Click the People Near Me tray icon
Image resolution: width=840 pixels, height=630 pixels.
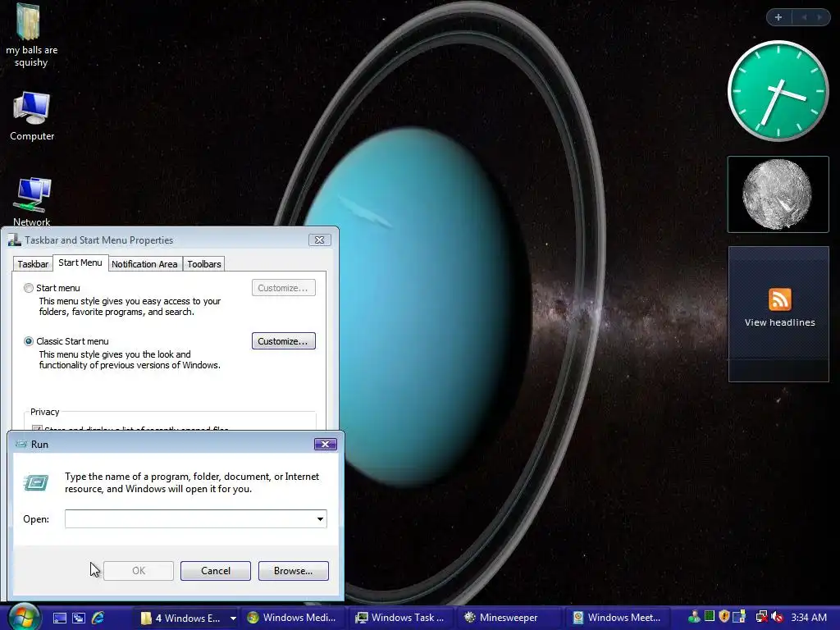(x=694, y=617)
